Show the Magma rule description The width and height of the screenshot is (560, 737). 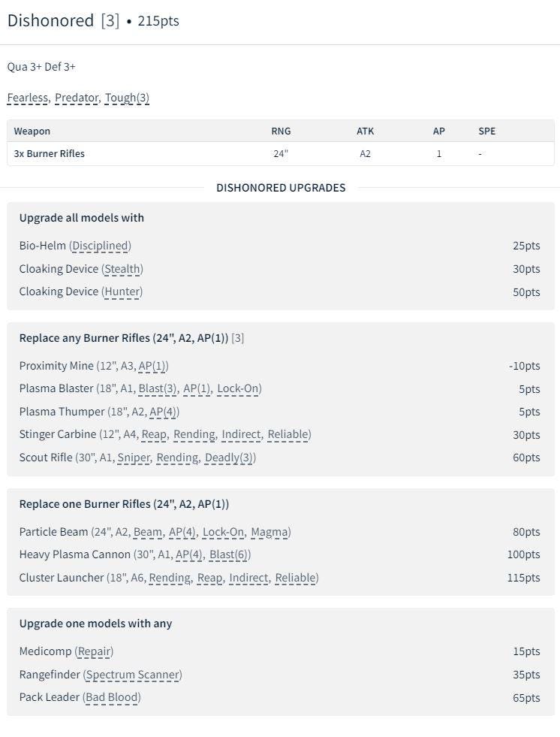click(x=269, y=532)
